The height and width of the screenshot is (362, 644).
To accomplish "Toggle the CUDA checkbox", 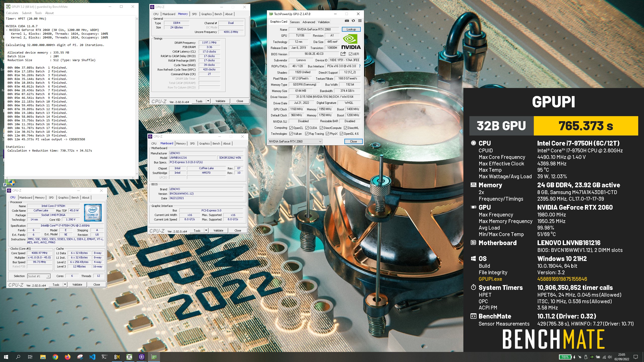I will (x=307, y=128).
